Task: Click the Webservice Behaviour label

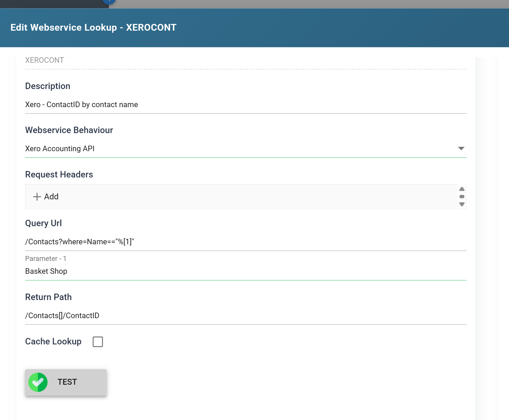Action: (x=69, y=130)
